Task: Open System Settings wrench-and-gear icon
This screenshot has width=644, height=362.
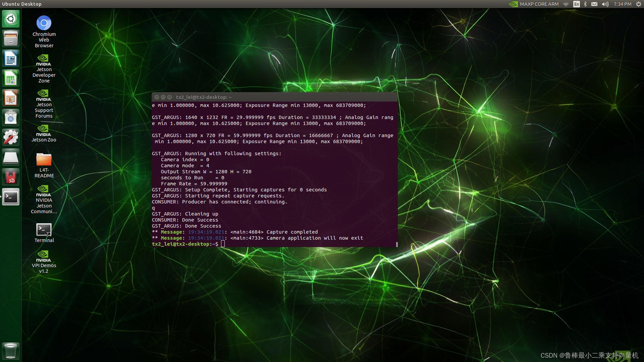Action: click(11, 137)
